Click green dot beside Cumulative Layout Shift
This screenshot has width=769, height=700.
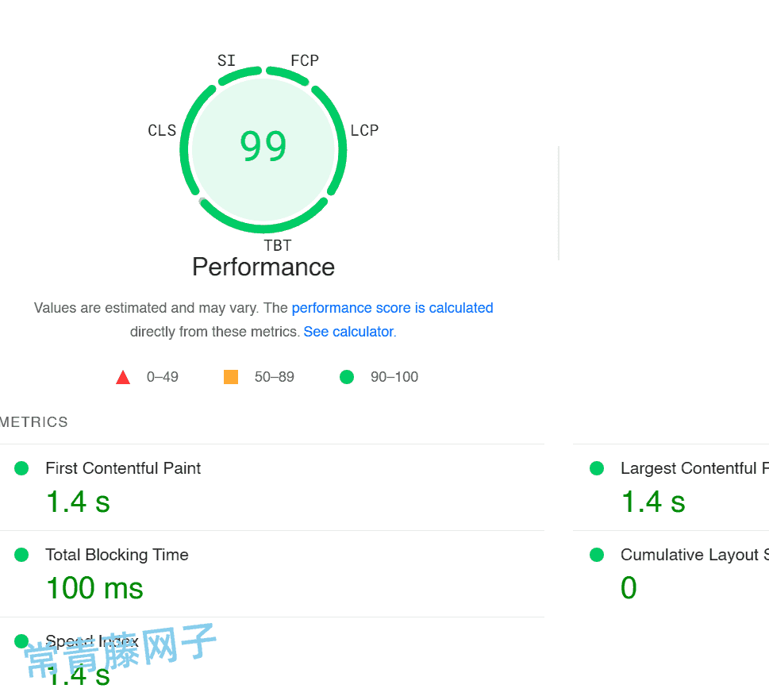point(597,555)
